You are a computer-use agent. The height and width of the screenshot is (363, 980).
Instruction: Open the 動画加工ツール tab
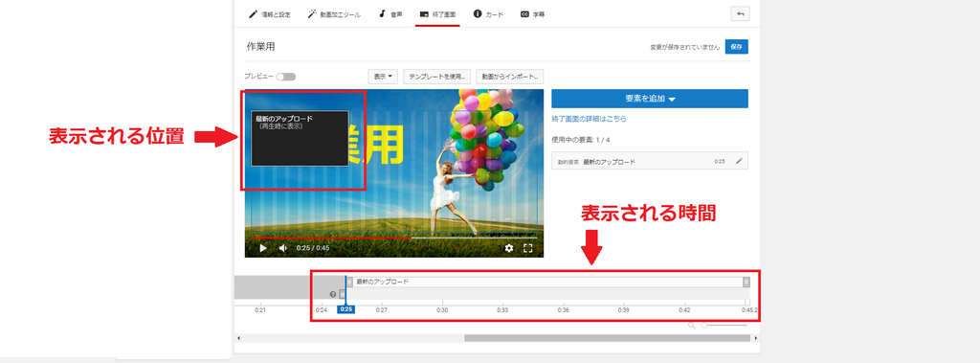[x=334, y=13]
